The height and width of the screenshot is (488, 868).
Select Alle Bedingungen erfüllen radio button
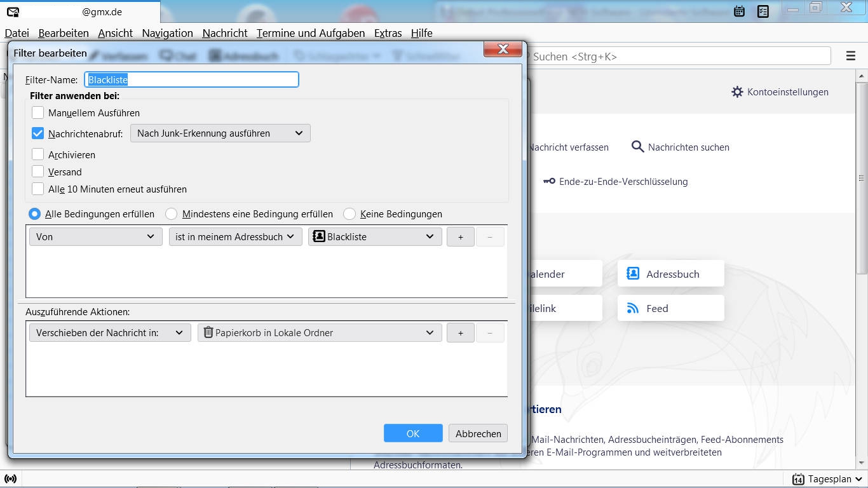pyautogui.click(x=35, y=214)
